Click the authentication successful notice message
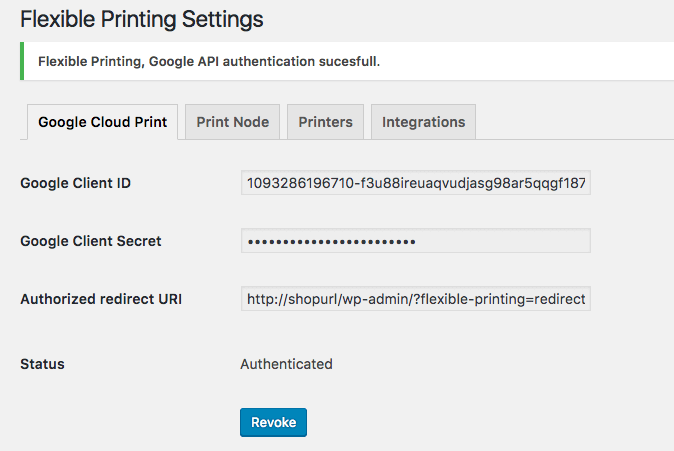This screenshot has width=674, height=451. [x=209, y=61]
